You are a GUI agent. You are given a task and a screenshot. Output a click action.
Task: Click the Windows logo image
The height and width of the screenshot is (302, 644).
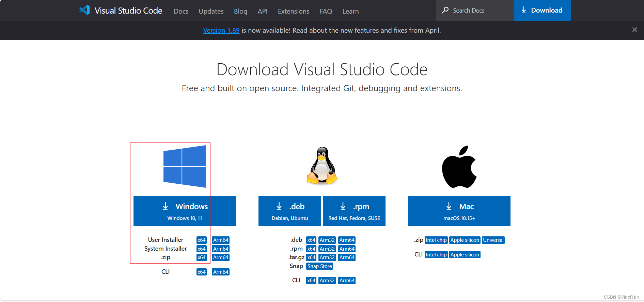pyautogui.click(x=185, y=166)
